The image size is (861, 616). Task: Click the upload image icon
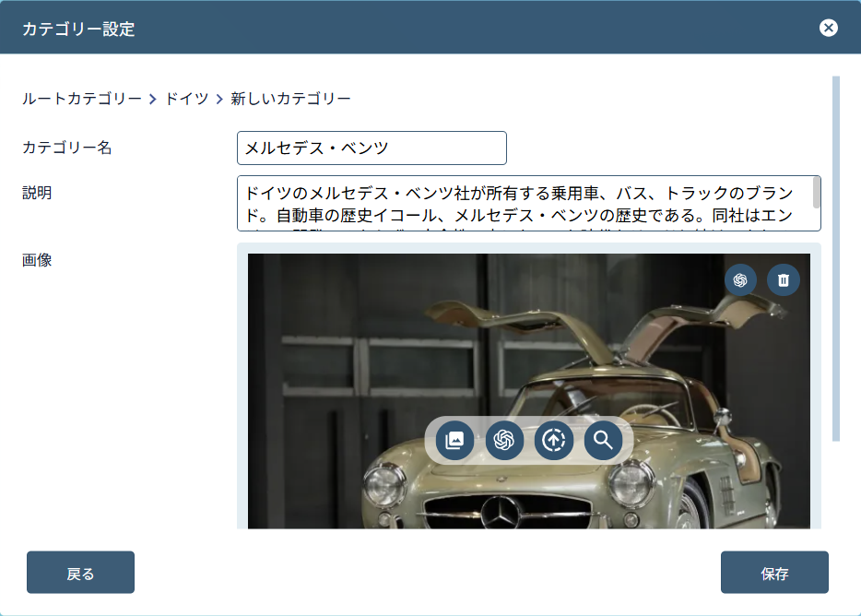553,440
